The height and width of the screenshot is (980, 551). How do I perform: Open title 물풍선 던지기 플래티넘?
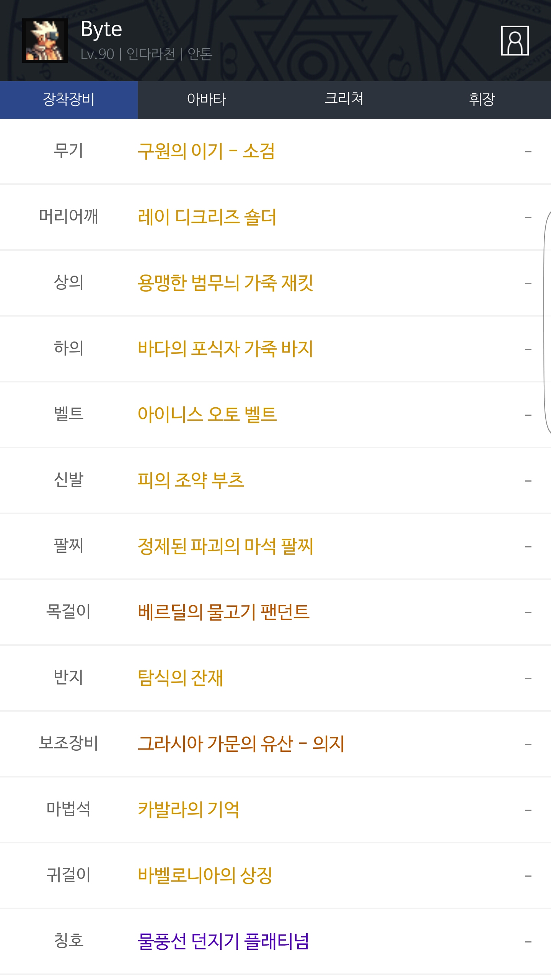223,941
